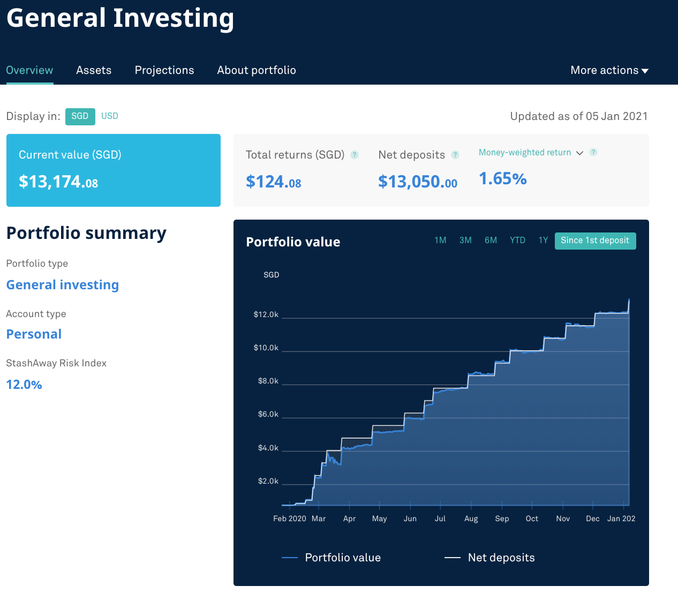Open the Projections tab
This screenshot has height=616, width=678.
coord(164,70)
